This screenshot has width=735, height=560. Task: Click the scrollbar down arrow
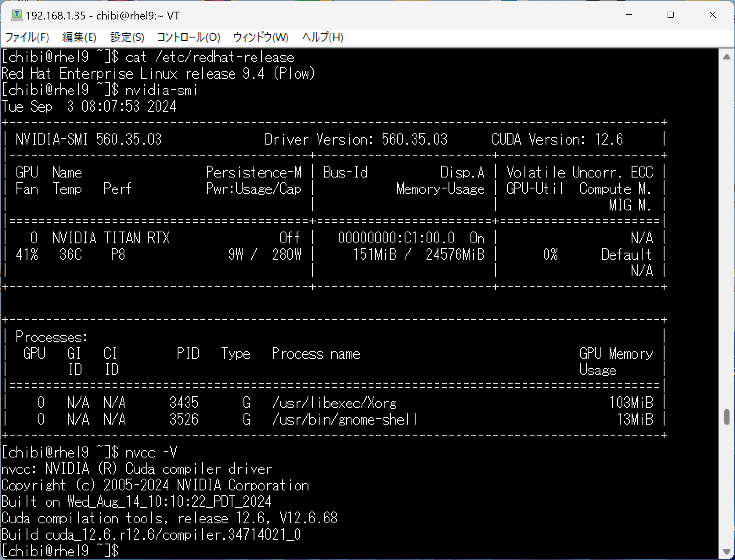[x=727, y=552]
